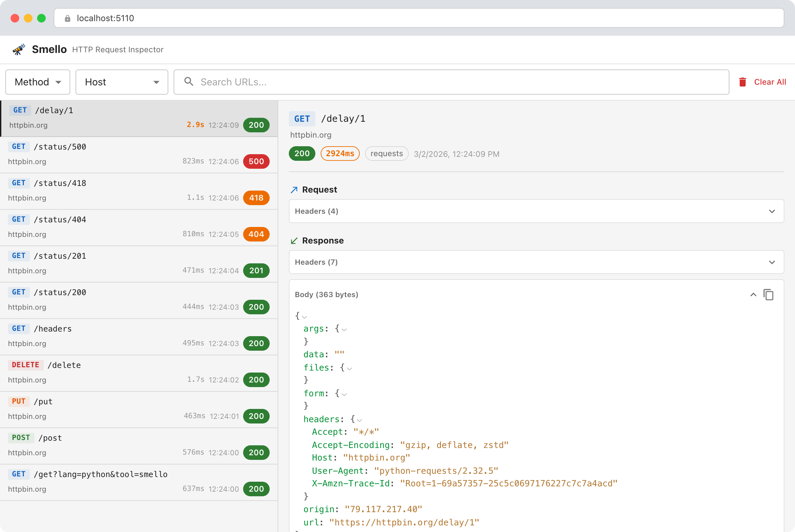Expand the request Headers (4) panel
795x532 pixels.
click(536, 211)
